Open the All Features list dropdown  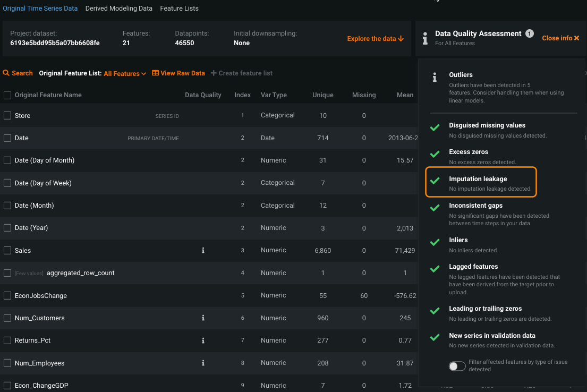[x=125, y=74]
